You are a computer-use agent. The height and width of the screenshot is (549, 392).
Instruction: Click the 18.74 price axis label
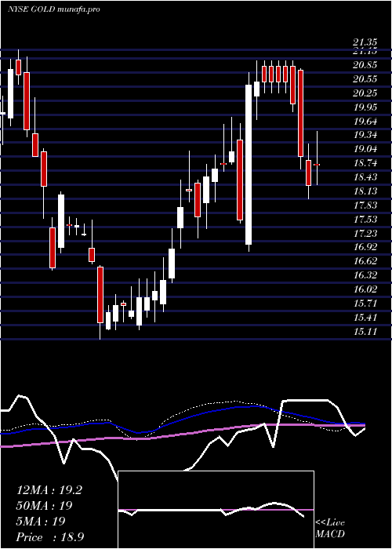365,163
